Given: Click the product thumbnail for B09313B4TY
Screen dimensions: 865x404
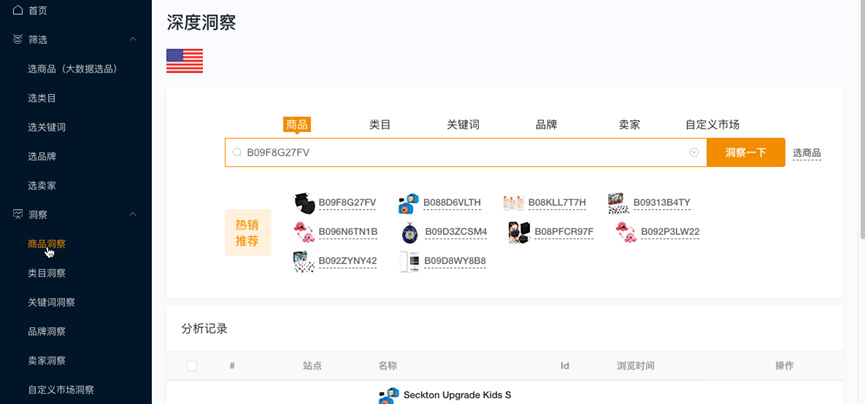Looking at the screenshot, I should click(618, 203).
